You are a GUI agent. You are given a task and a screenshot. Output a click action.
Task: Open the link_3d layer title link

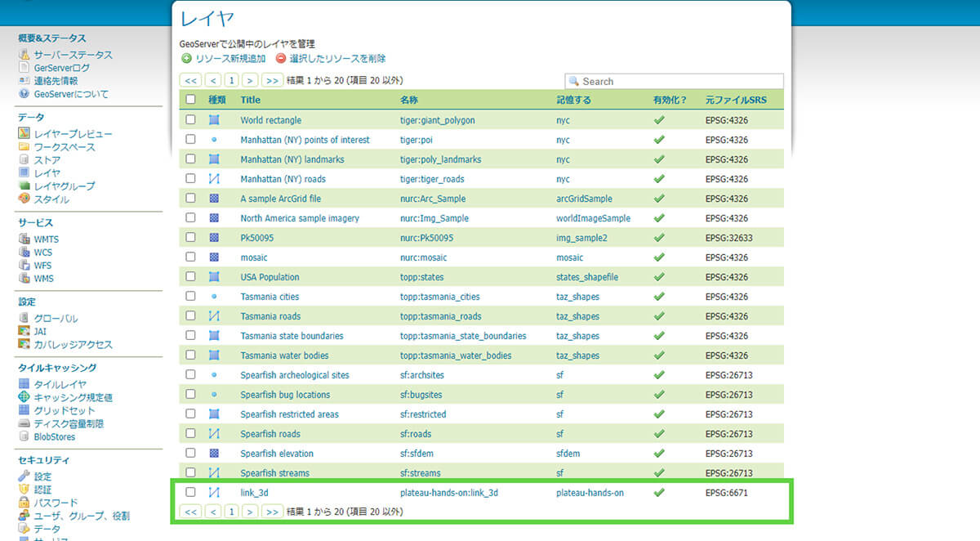point(255,493)
